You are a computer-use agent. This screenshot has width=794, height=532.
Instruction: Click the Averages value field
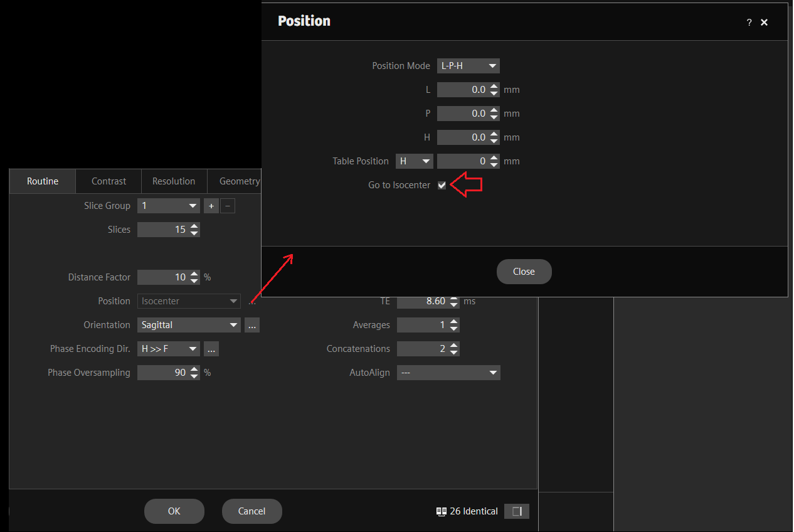point(422,325)
